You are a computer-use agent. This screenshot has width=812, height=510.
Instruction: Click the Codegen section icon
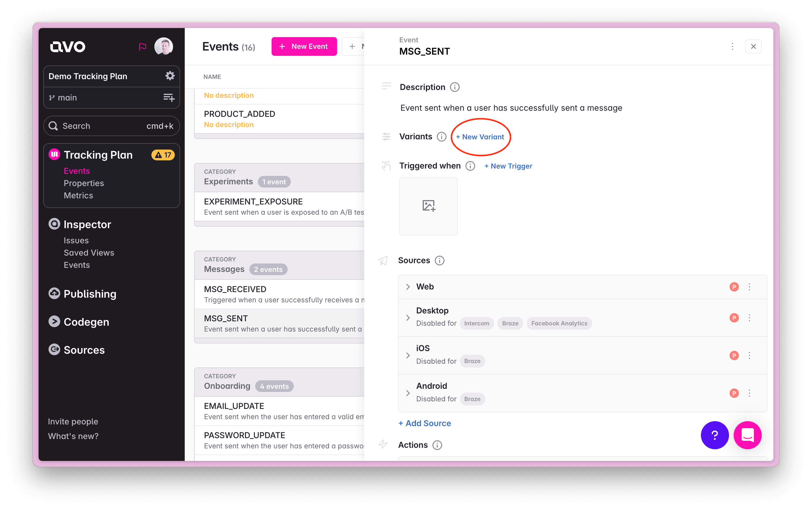(x=53, y=321)
